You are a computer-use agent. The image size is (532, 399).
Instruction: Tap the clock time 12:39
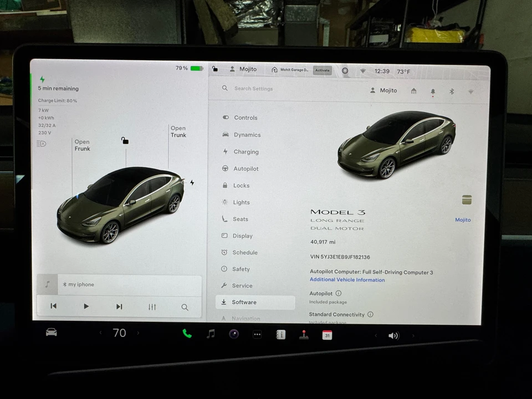point(382,71)
